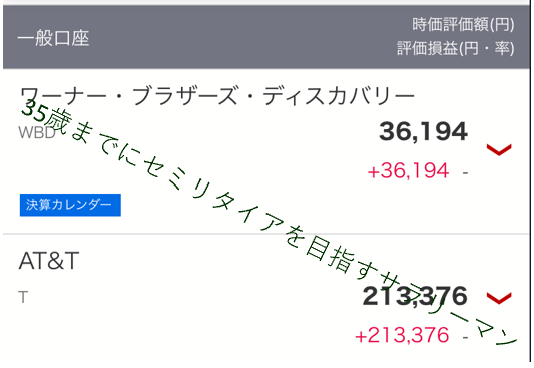Open the AT&T stock name

[x=49, y=261]
